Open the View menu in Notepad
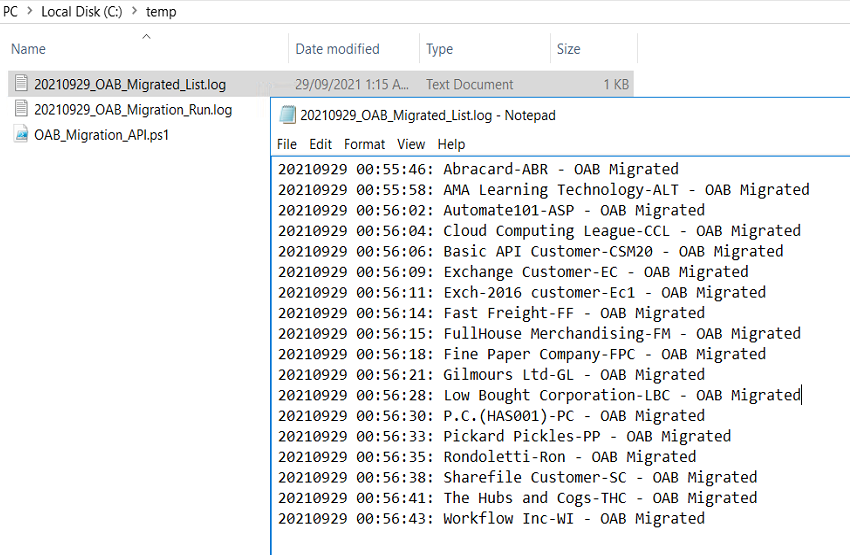This screenshot has height=555, width=850. click(x=411, y=144)
